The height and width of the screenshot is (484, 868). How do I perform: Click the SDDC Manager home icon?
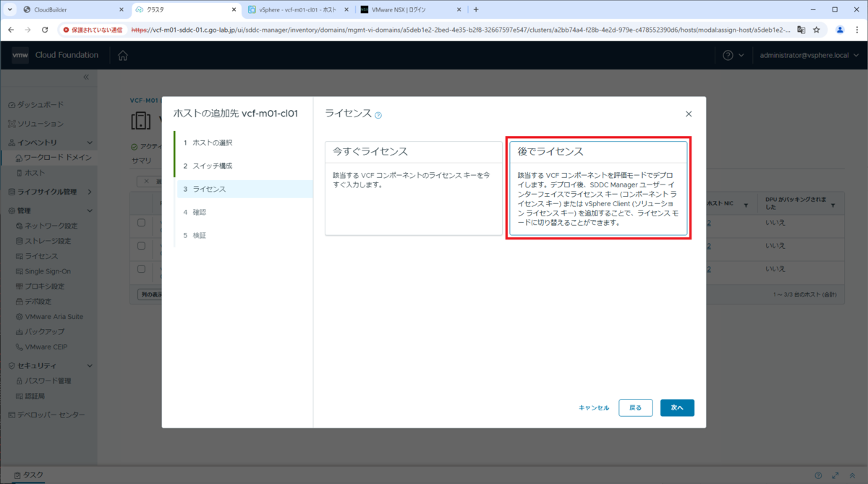point(123,56)
